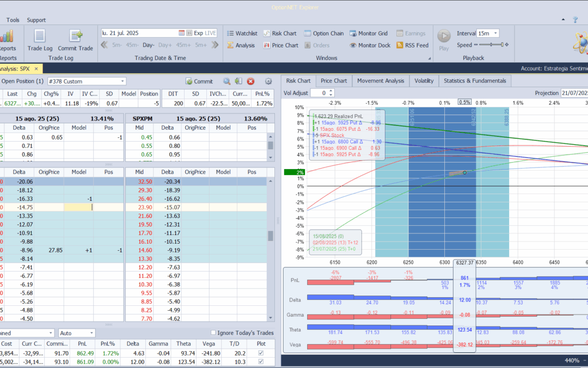588x368 pixels.
Task: Open the RSS Feed window
Action: tap(412, 45)
